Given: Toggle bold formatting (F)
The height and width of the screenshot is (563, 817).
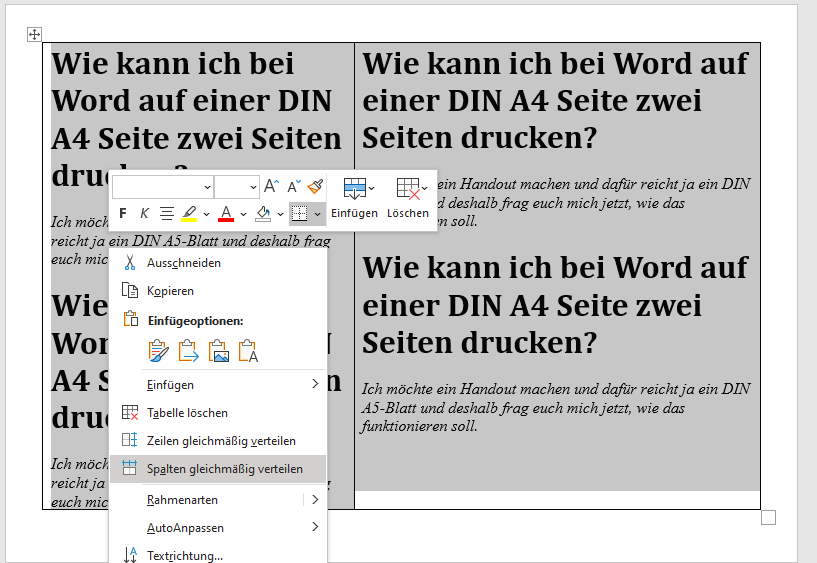Looking at the screenshot, I should point(123,214).
